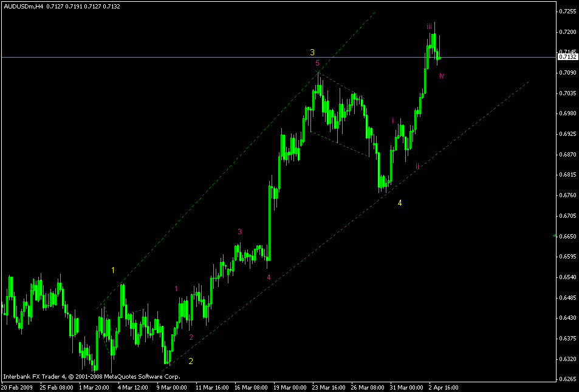Select the yellow Elliott wave label 3
Screen dimensions: 579x392
(312, 52)
